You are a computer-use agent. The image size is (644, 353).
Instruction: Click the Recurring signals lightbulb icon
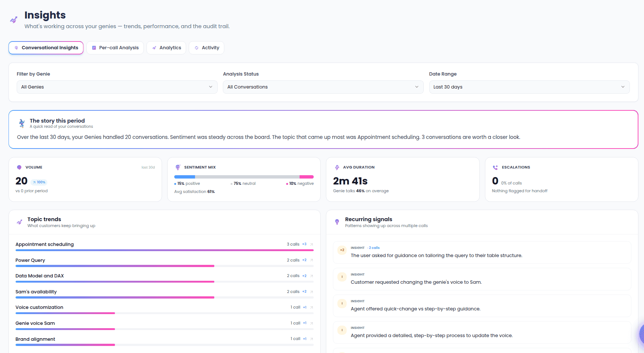pos(337,222)
